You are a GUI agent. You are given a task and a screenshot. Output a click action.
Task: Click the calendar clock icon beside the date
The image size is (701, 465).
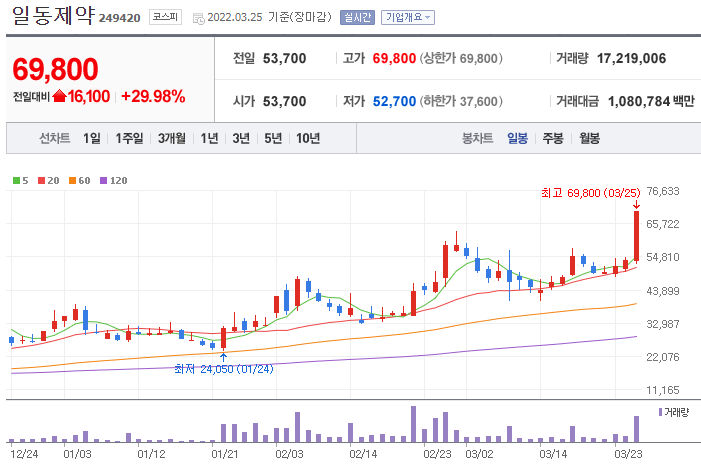coord(198,18)
